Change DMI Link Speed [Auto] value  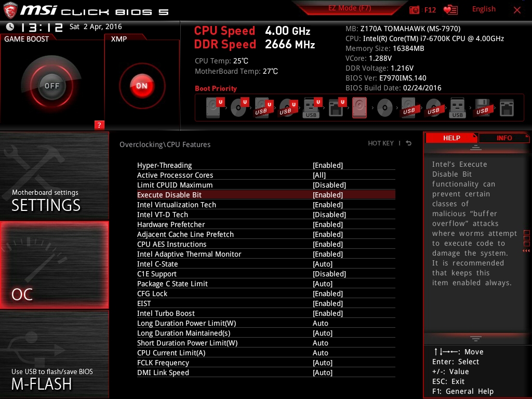(x=322, y=373)
